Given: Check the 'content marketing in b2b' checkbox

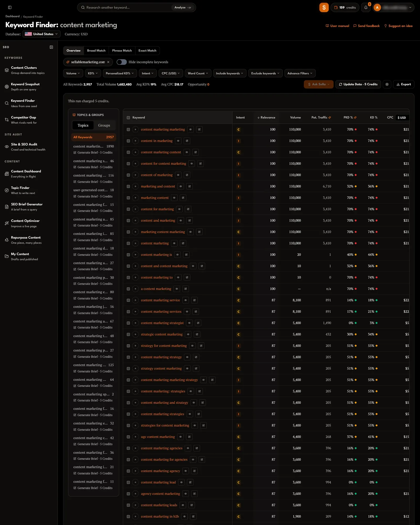Looking at the screenshot, I should pos(128,516).
